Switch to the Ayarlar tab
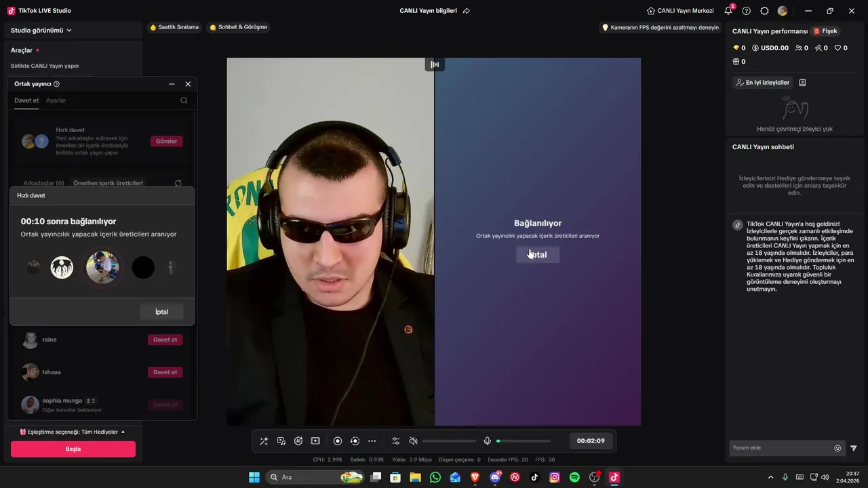Image resolution: width=868 pixels, height=488 pixels. click(x=56, y=100)
